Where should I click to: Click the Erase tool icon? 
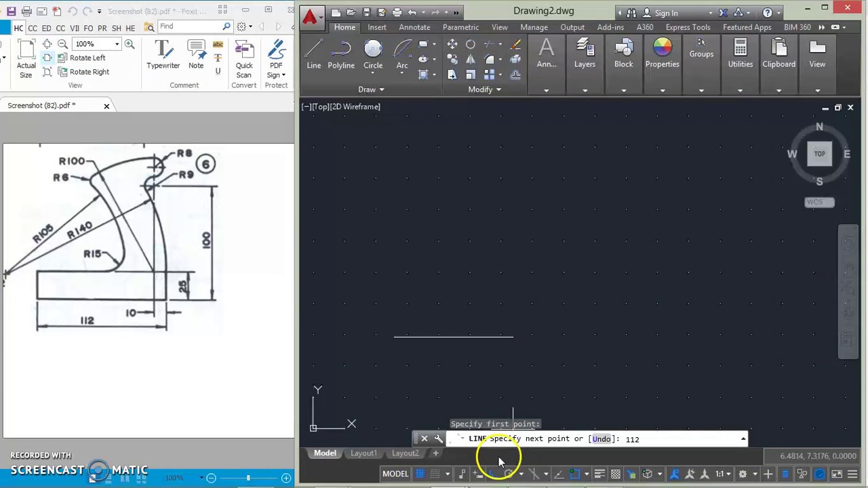pos(515,45)
